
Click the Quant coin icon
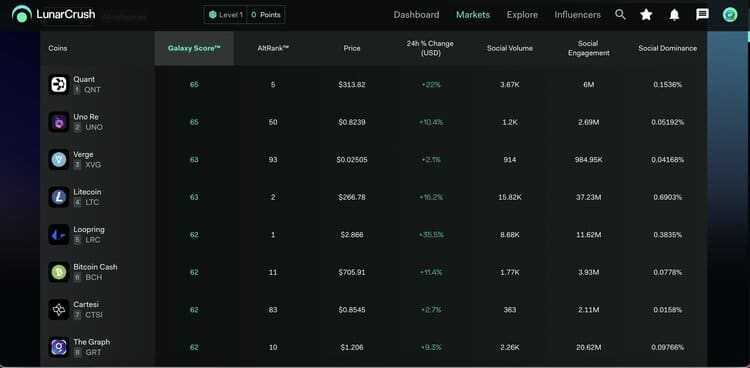click(x=59, y=85)
